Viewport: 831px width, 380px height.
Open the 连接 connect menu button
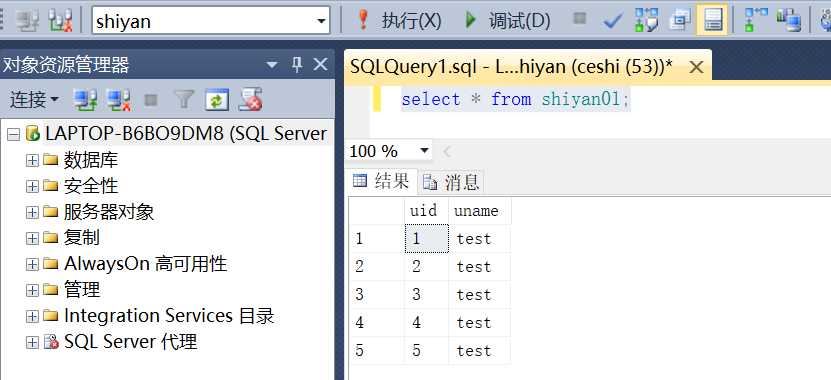(34, 100)
